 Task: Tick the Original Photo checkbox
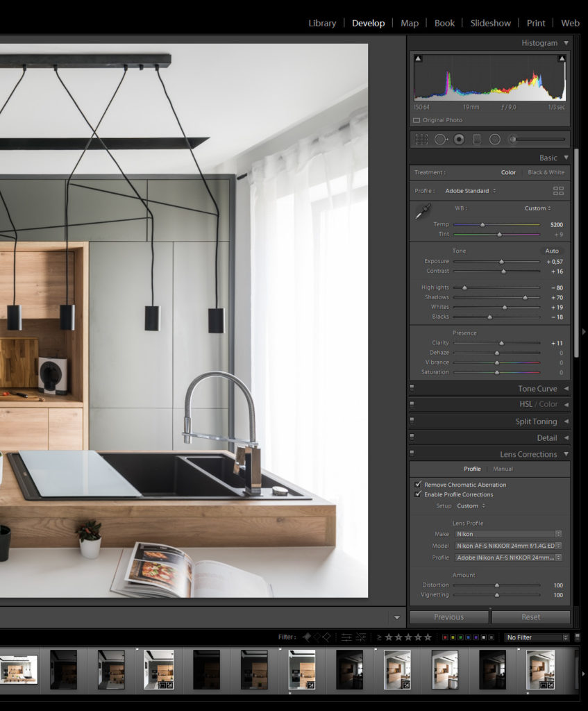tap(417, 120)
